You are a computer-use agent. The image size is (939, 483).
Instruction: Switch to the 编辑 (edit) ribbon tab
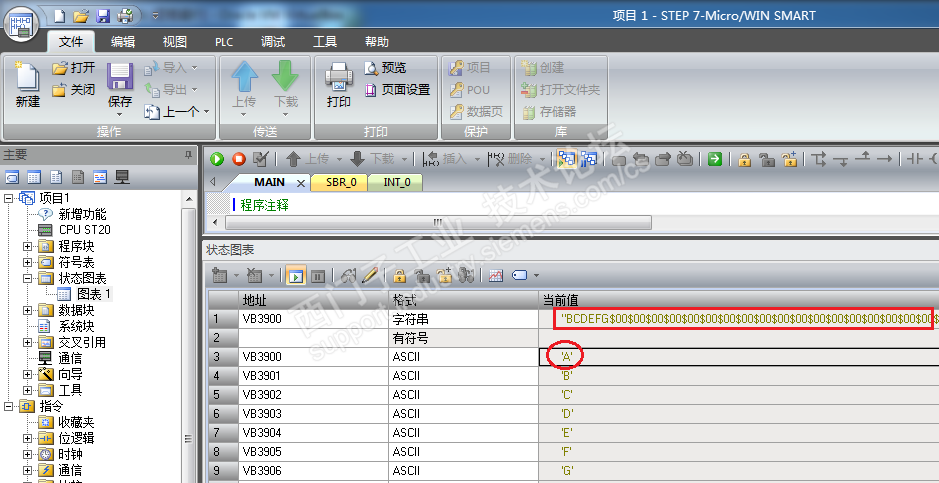click(x=123, y=42)
